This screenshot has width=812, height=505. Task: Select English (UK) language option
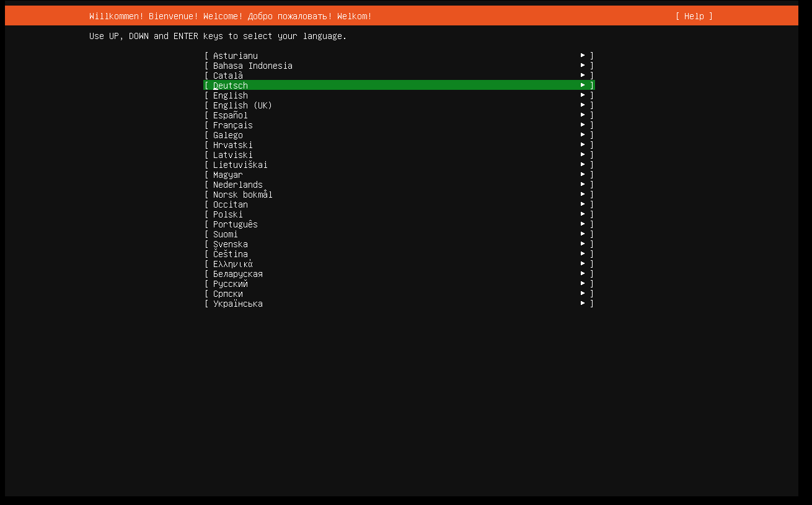tap(242, 105)
